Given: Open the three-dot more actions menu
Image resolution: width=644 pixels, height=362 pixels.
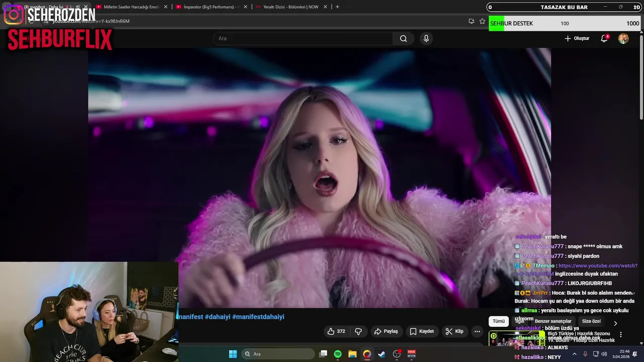Looking at the screenshot, I should click(x=477, y=331).
